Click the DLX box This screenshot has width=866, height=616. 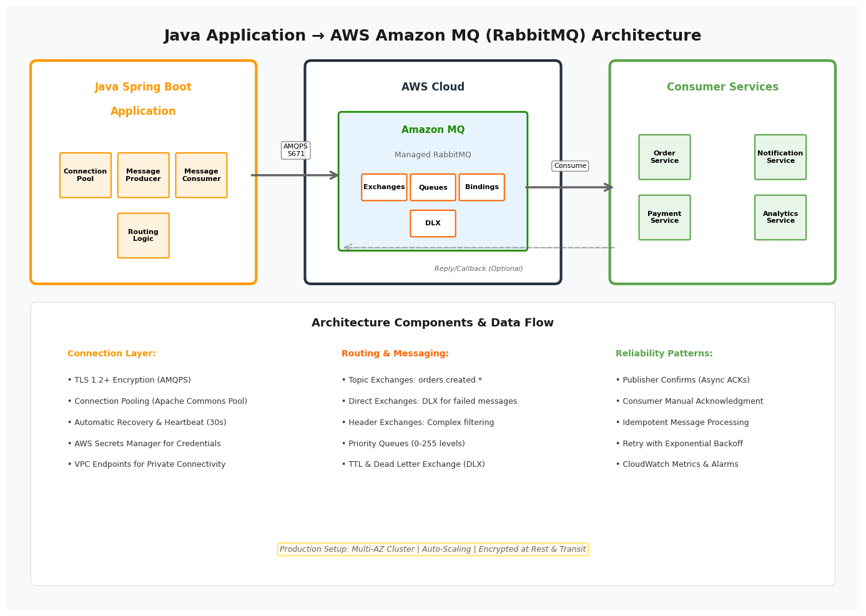point(433,223)
